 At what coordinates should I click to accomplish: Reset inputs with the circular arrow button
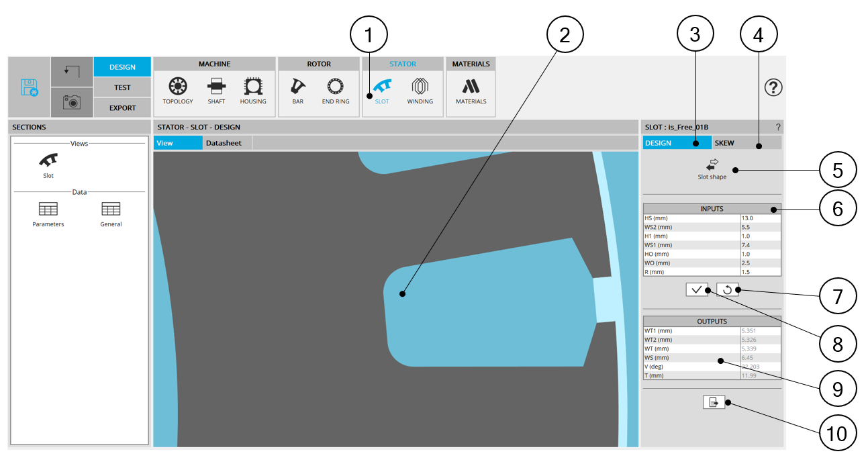727,289
